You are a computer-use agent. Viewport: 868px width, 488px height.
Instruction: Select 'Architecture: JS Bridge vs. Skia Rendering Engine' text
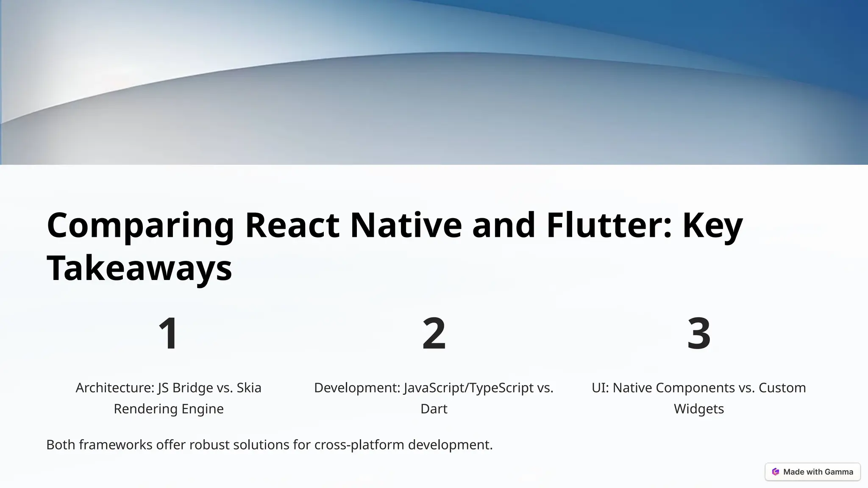point(169,398)
